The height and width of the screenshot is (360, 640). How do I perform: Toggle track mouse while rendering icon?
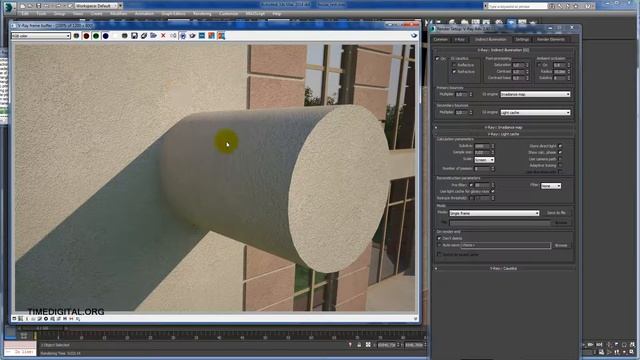pos(183,36)
